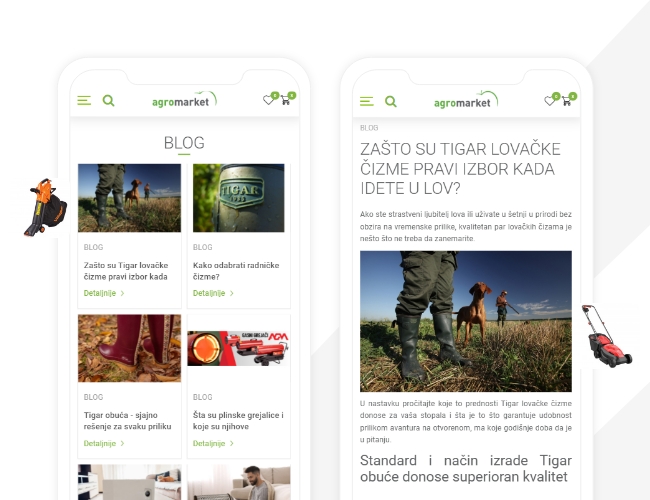Click intro paragraph starting Ako ste strastveni

pos(466,226)
